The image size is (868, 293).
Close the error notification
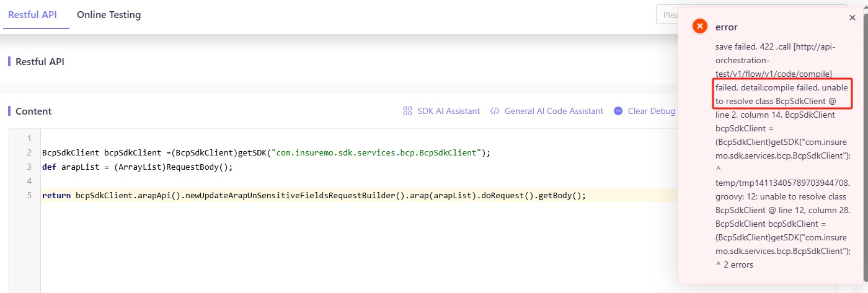852,18
